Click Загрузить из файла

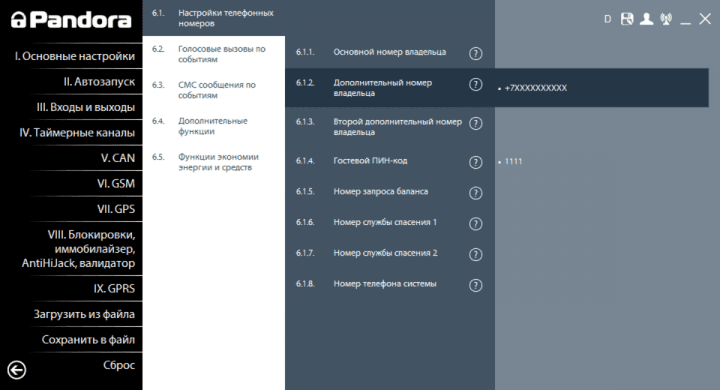(84, 314)
